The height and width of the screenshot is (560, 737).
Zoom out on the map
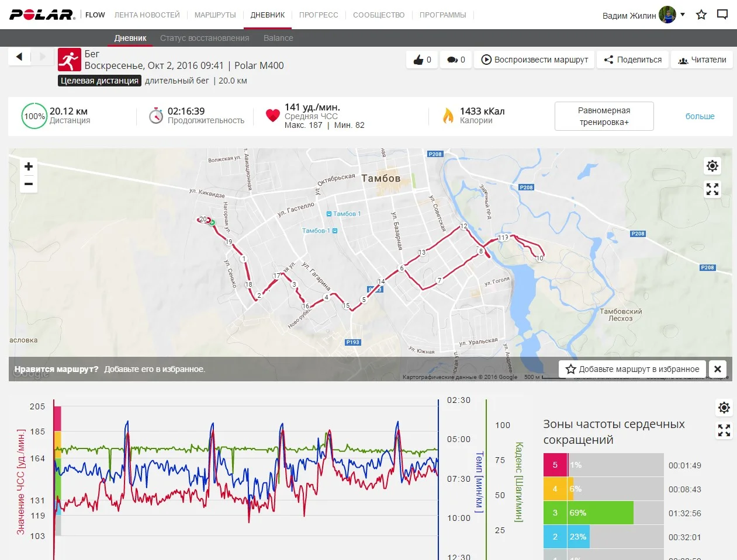point(29,184)
